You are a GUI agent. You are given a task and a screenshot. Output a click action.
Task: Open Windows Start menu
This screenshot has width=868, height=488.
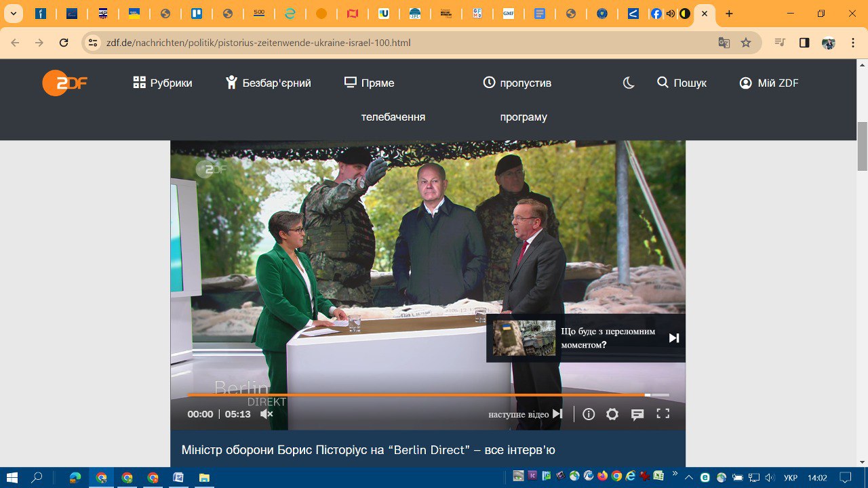[12, 478]
